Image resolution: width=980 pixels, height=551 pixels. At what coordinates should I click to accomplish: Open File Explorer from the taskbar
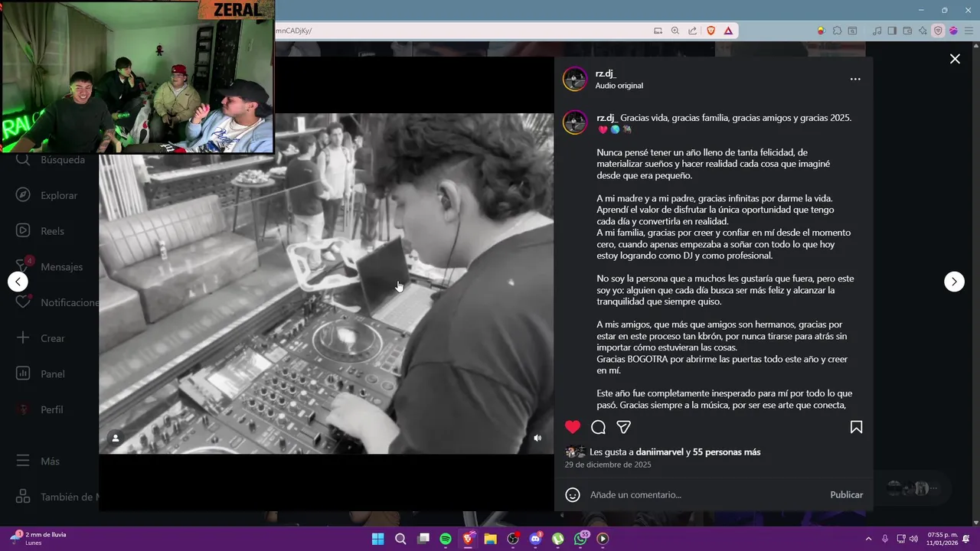click(x=491, y=539)
